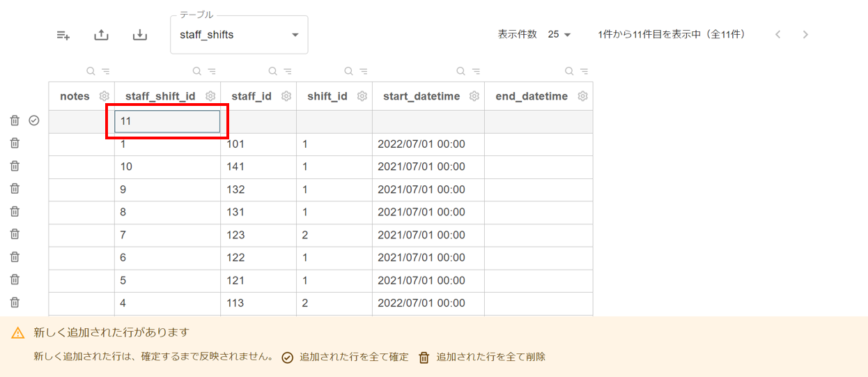This screenshot has width=868, height=377.
Task: Select cell with staff_id 113
Action: pyautogui.click(x=258, y=304)
